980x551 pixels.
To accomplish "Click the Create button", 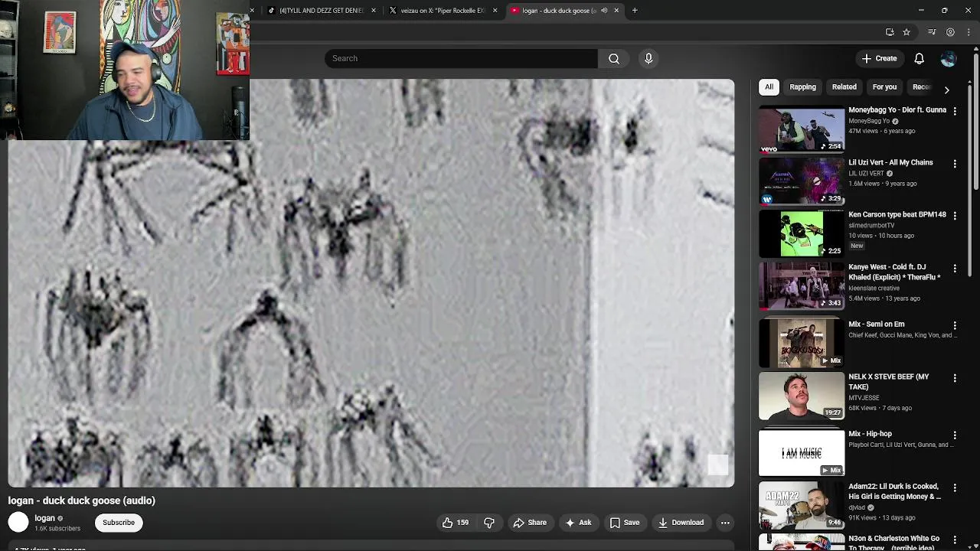I will [x=878, y=58].
